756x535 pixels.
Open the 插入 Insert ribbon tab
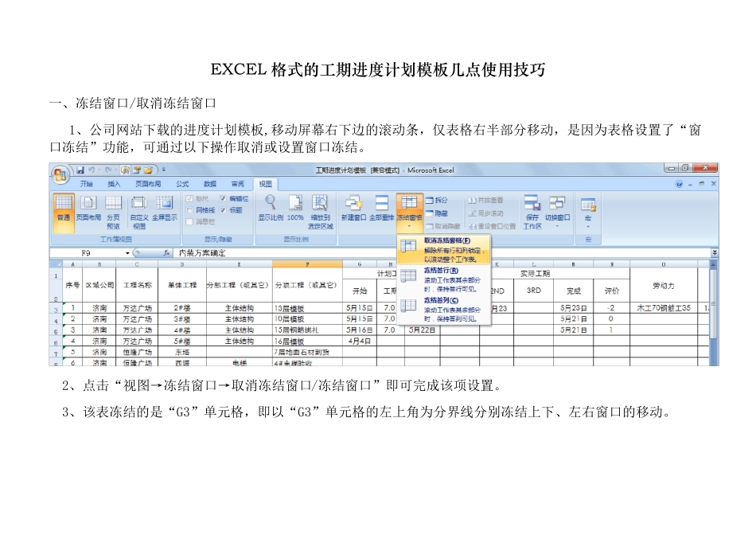(x=114, y=184)
